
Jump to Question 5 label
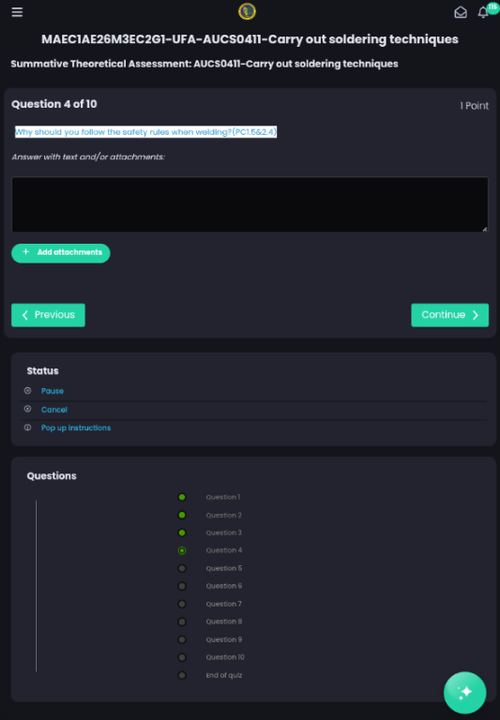coord(224,568)
